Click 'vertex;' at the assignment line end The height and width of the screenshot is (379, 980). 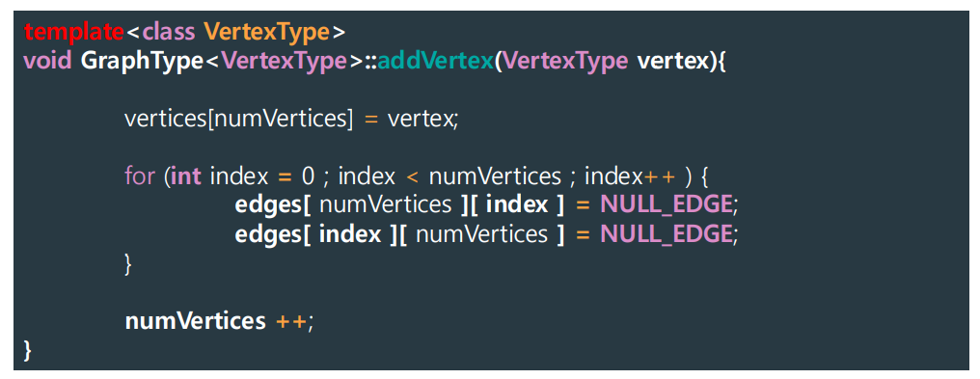pos(423,120)
